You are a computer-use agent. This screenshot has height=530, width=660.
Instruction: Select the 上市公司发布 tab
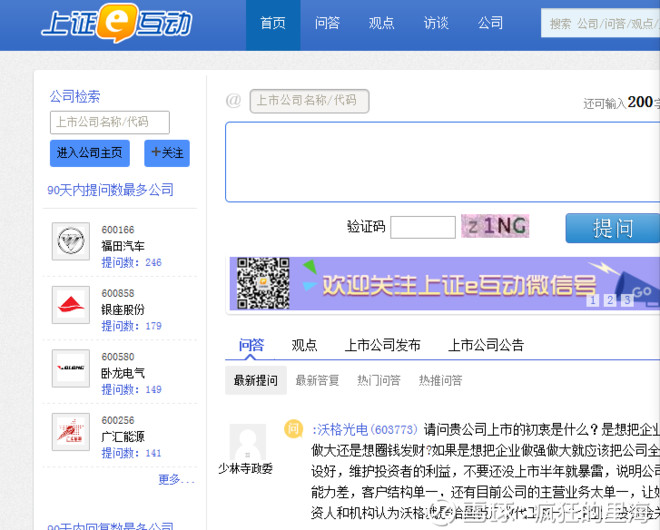pyautogui.click(x=383, y=345)
